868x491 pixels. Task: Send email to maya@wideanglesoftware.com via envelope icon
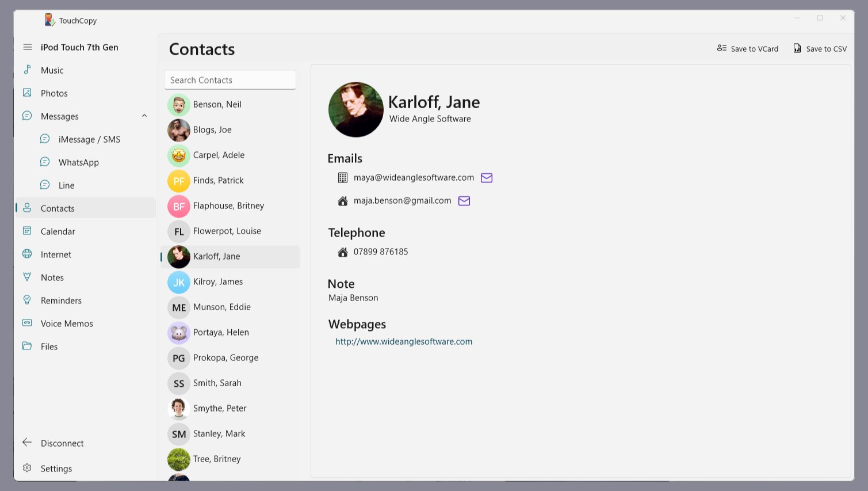487,178
